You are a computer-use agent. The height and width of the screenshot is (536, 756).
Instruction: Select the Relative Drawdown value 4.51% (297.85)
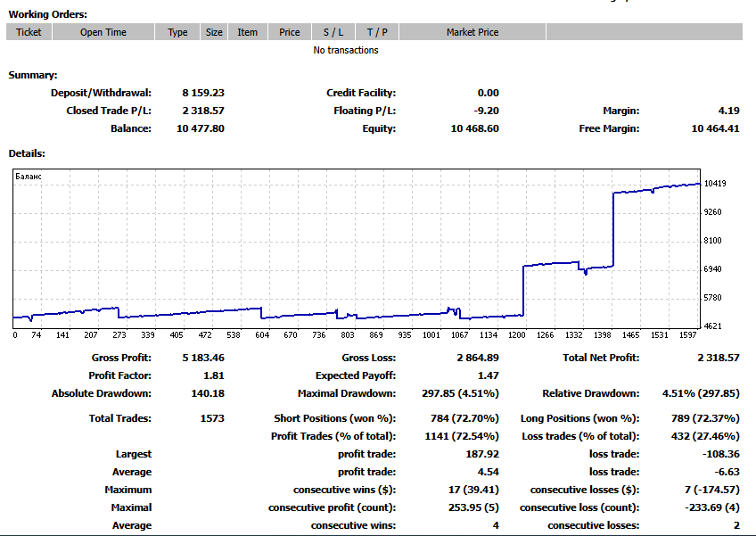(x=701, y=393)
